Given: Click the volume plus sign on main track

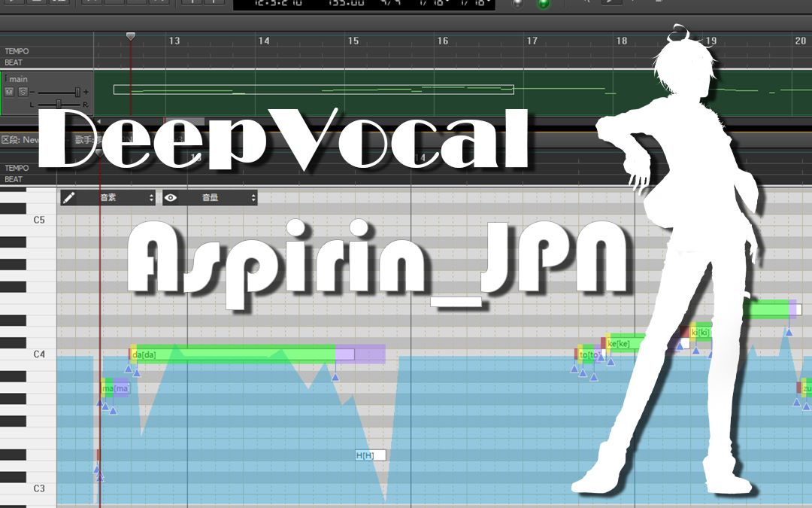Looking at the screenshot, I should coord(86,92).
